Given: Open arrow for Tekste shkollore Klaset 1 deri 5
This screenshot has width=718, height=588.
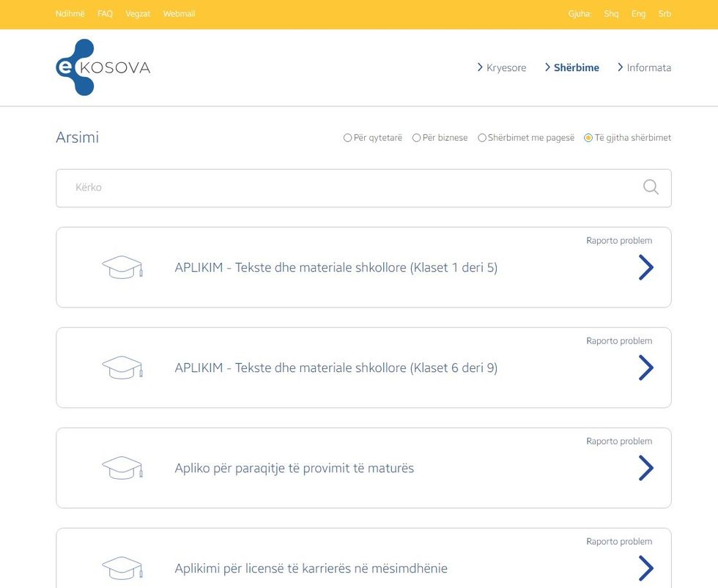Looking at the screenshot, I should [645, 268].
